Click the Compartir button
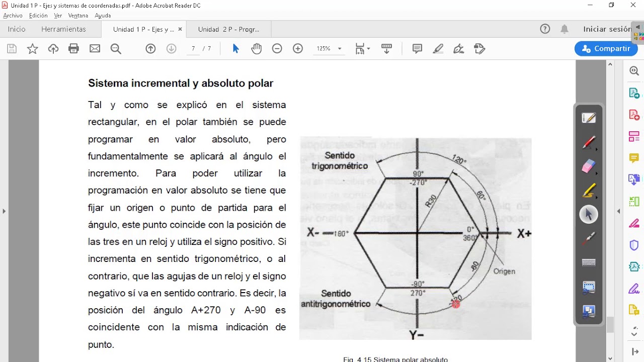Image resolution: width=644 pixels, height=362 pixels. point(606,49)
